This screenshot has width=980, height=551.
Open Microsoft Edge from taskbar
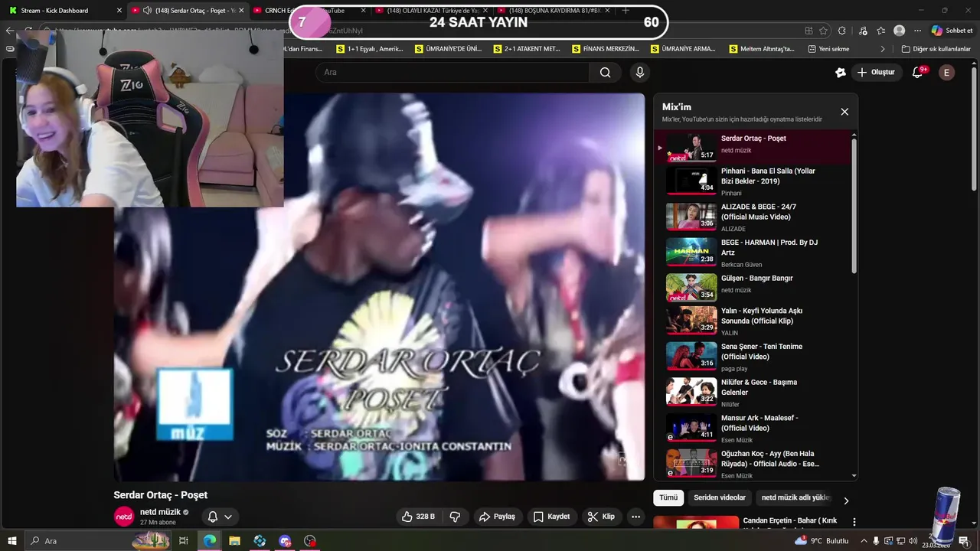[x=209, y=541]
